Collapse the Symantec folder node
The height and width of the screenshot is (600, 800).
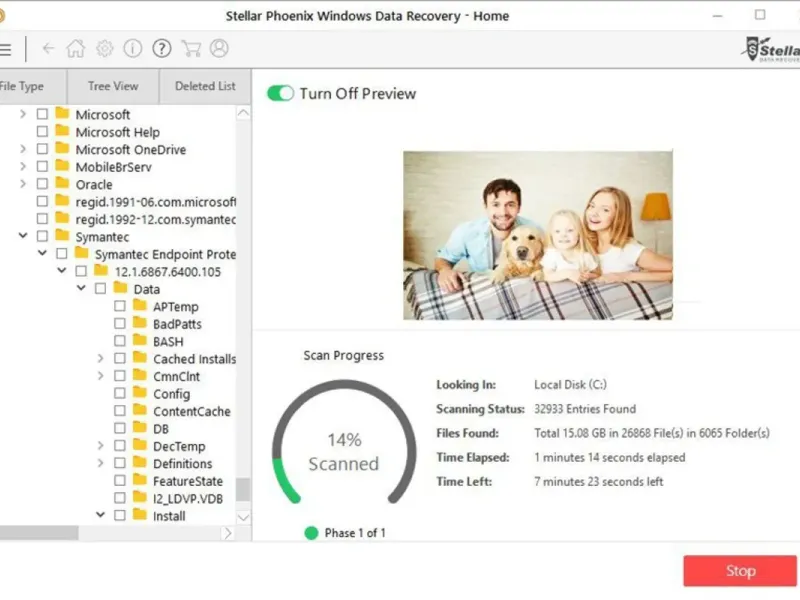tap(23, 236)
